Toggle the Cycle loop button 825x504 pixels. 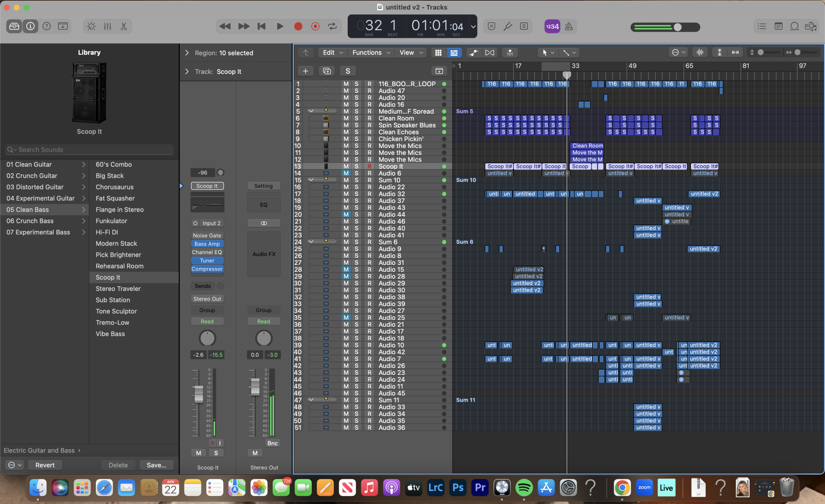(x=332, y=26)
